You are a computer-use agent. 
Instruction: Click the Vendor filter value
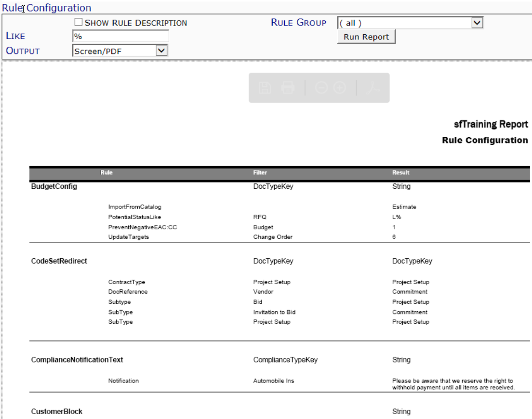[x=263, y=291]
